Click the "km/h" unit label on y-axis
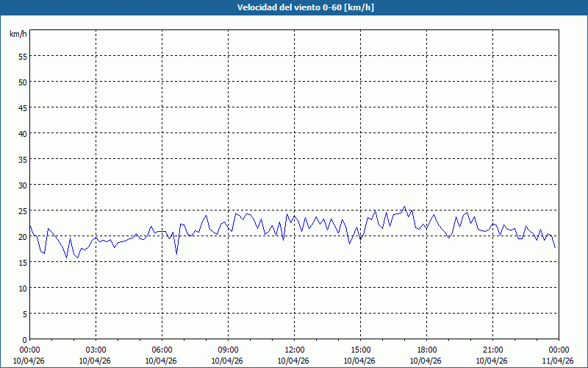This screenshot has height=368, width=588. click(x=18, y=35)
